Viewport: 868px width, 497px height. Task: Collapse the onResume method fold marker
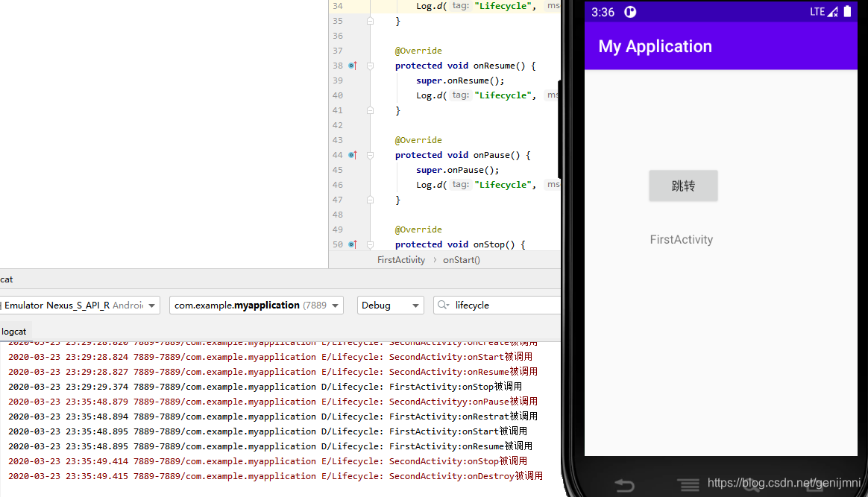pyautogui.click(x=371, y=66)
